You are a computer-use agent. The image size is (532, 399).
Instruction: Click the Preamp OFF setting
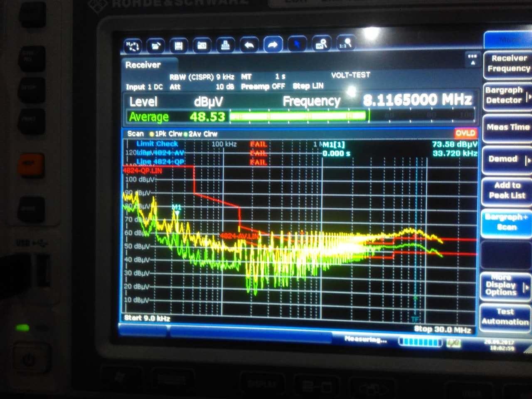pos(263,86)
